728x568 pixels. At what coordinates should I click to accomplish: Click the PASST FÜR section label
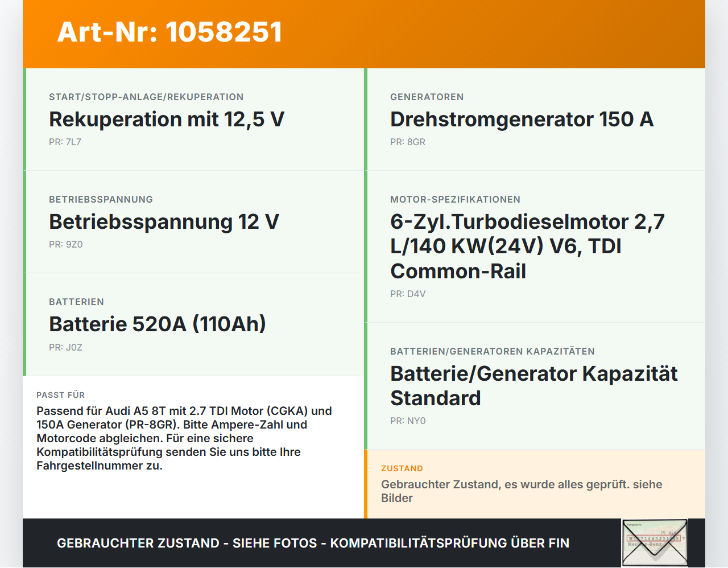point(60,395)
